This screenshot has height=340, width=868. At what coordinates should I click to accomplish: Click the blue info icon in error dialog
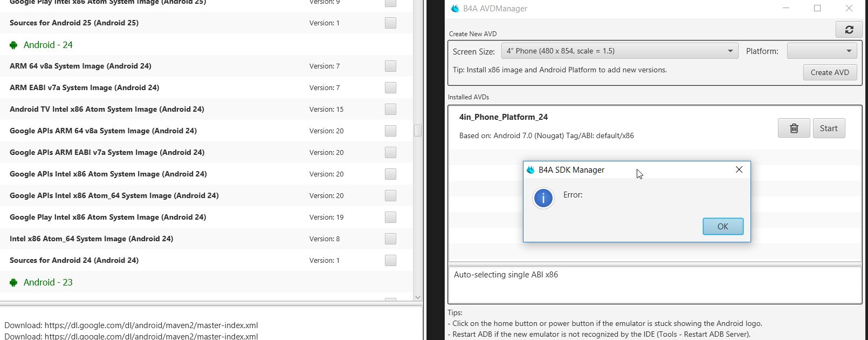[x=543, y=199]
